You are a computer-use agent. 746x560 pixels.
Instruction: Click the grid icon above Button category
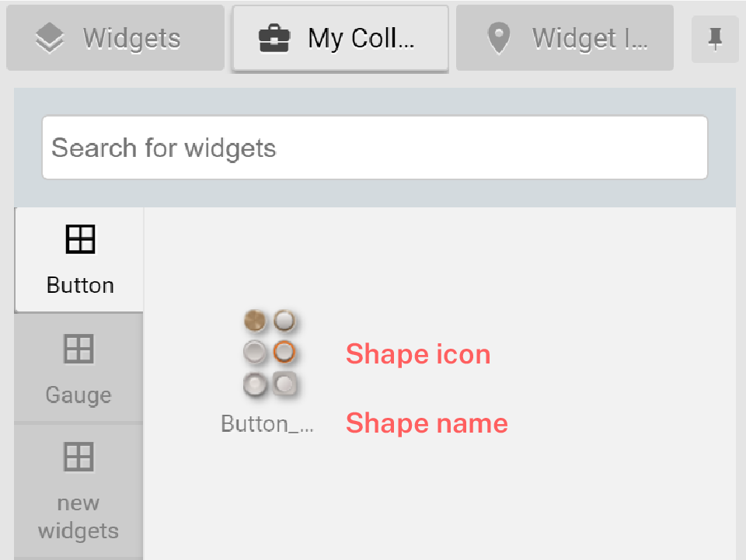click(80, 239)
